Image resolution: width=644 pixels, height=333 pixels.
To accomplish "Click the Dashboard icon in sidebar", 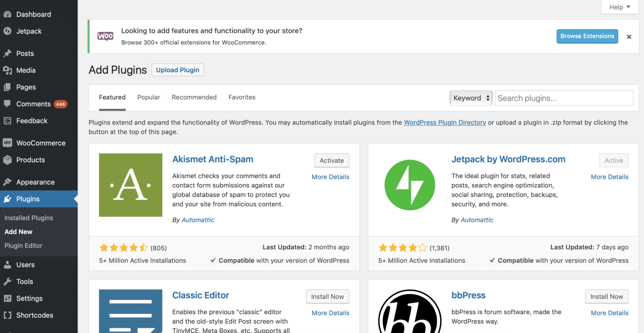I will (7, 14).
